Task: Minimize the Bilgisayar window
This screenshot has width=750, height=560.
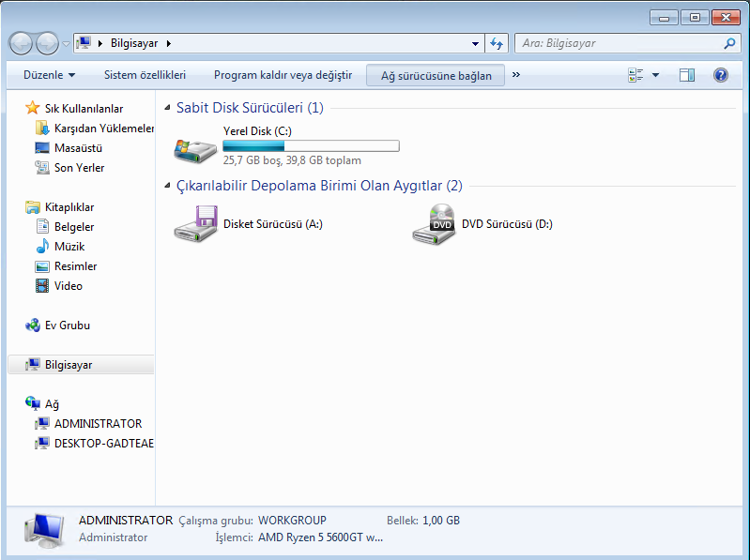Action: 664,18
